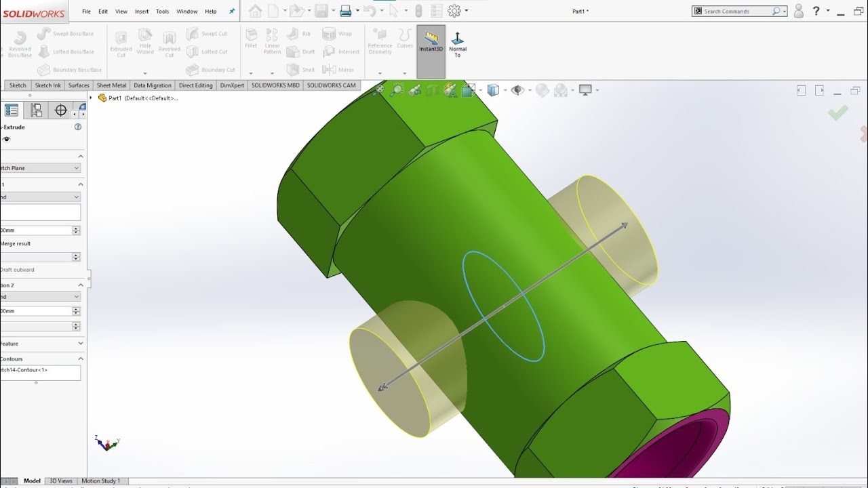Open the Hide/Show Items eye icon
The width and height of the screenshot is (868, 488).
coord(517,89)
